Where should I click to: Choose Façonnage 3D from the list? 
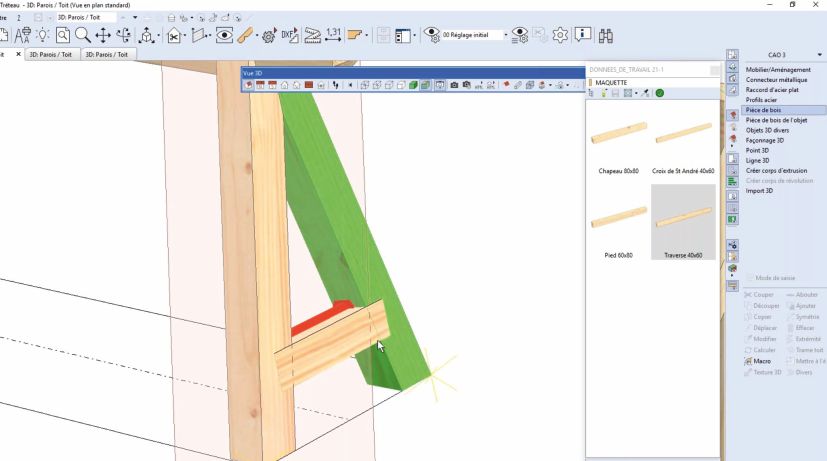coord(766,140)
